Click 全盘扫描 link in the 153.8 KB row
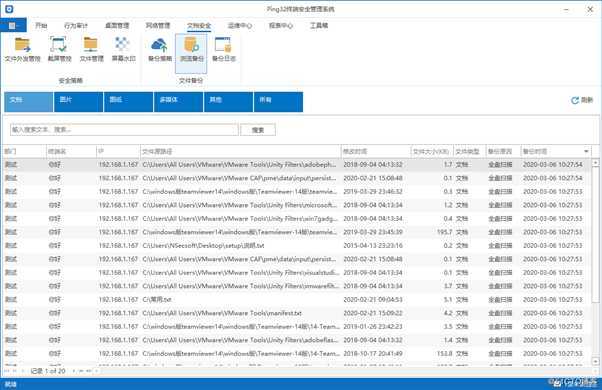This screenshot has height=390, width=602. pyautogui.click(x=500, y=354)
